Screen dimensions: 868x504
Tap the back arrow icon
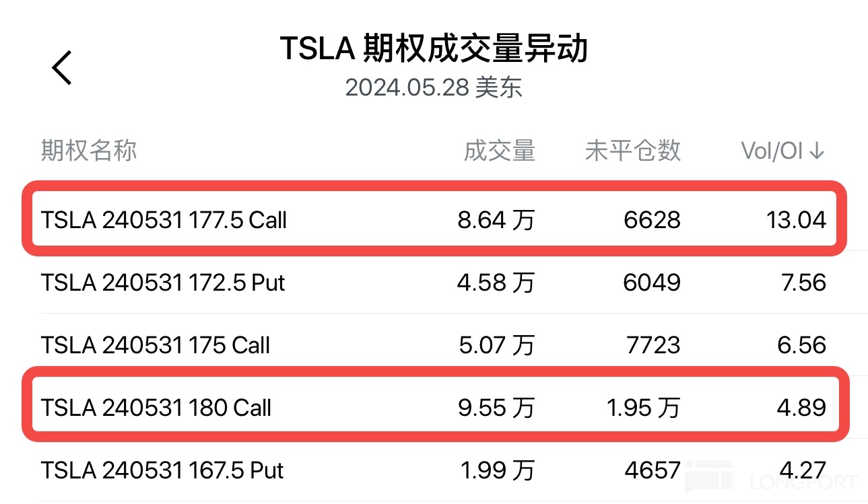point(62,68)
